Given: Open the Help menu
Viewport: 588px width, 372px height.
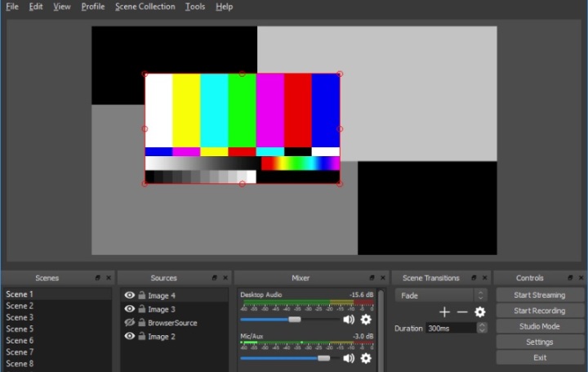Looking at the screenshot, I should click(x=225, y=7).
